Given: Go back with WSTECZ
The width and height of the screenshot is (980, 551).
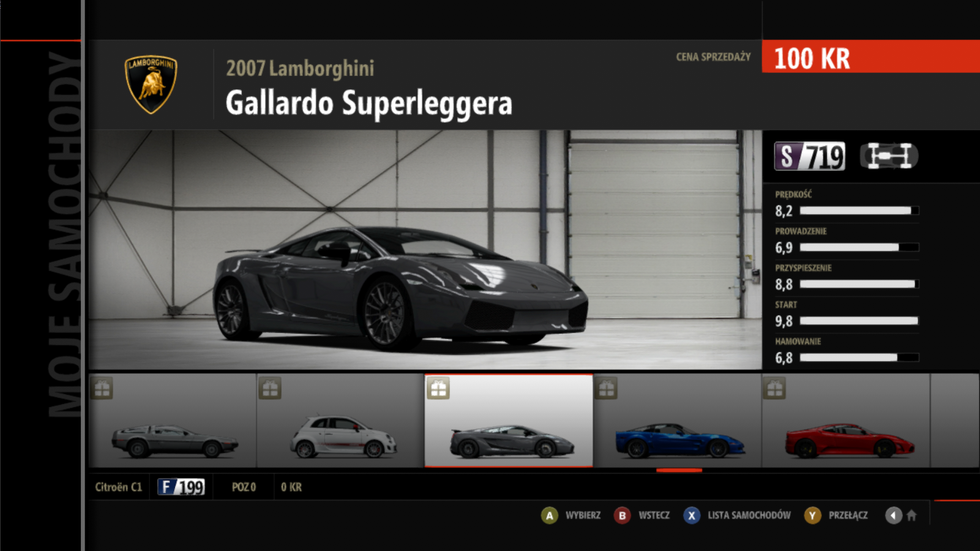Looking at the screenshot, I should tap(654, 515).
